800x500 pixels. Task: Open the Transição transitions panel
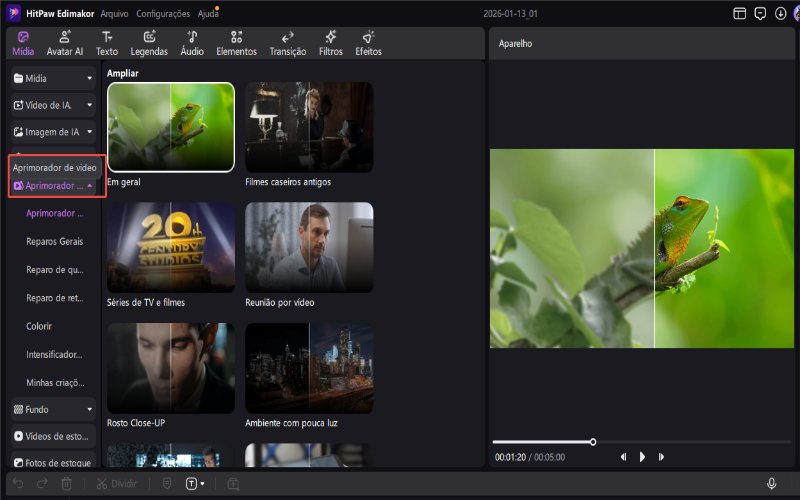(x=287, y=43)
